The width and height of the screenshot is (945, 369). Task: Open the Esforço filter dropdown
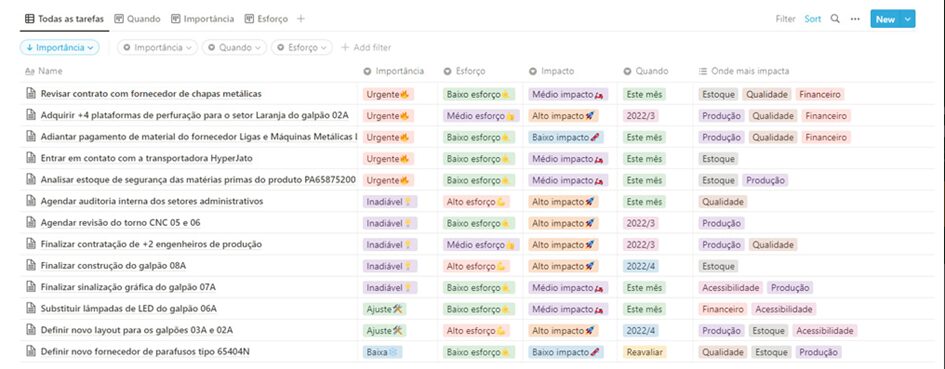[301, 47]
